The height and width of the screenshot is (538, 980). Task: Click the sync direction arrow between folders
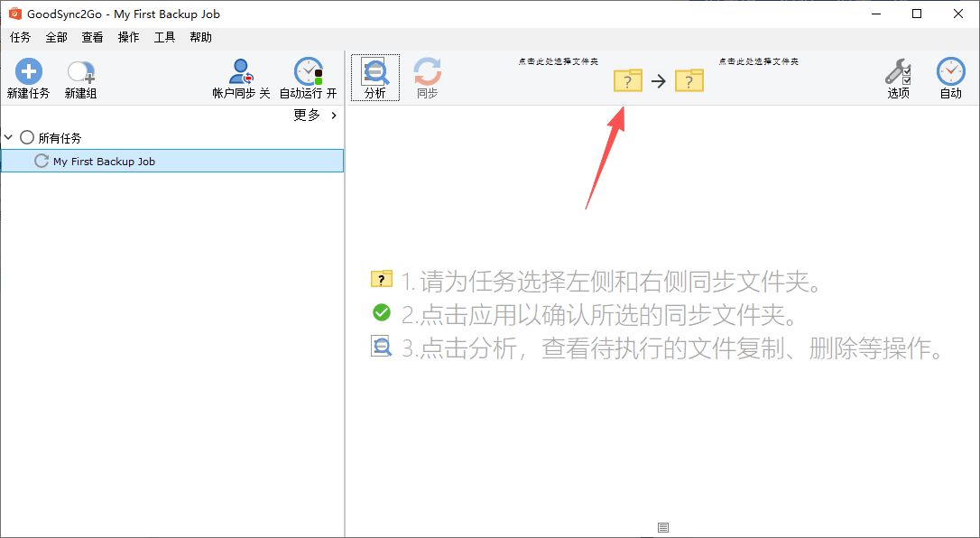(x=658, y=80)
